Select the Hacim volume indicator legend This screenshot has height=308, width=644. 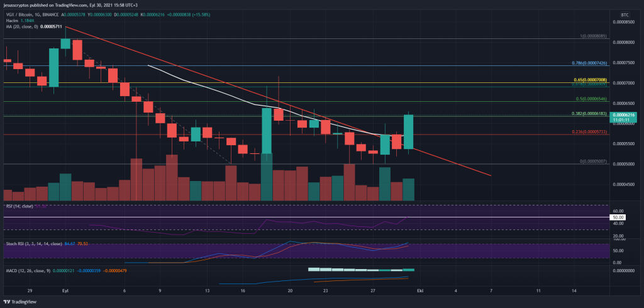click(19, 22)
